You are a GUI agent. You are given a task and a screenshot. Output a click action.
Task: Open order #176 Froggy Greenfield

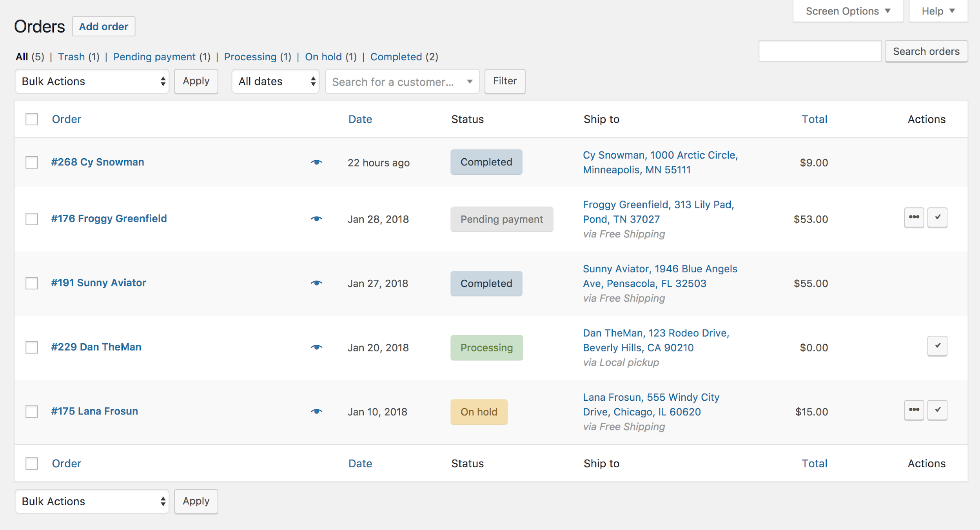coord(109,219)
